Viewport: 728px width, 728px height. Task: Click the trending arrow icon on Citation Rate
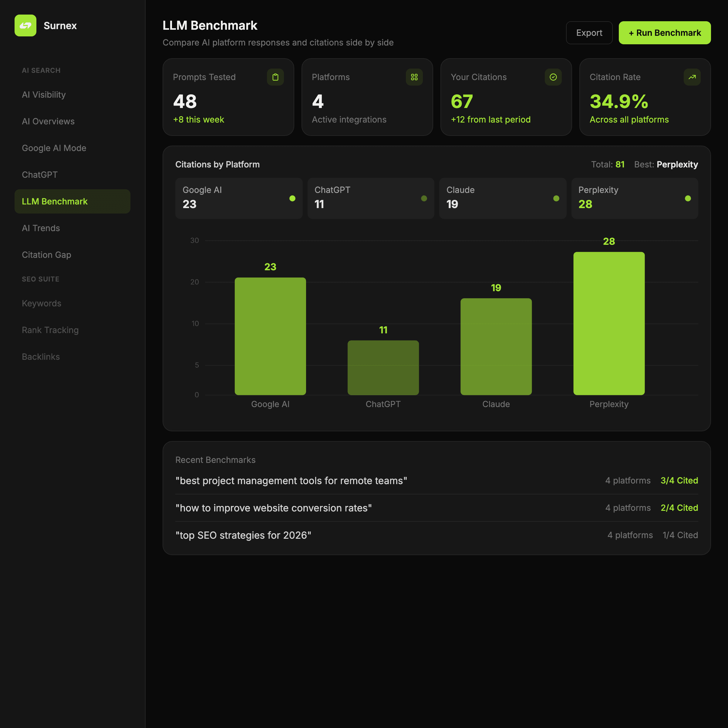click(x=692, y=77)
